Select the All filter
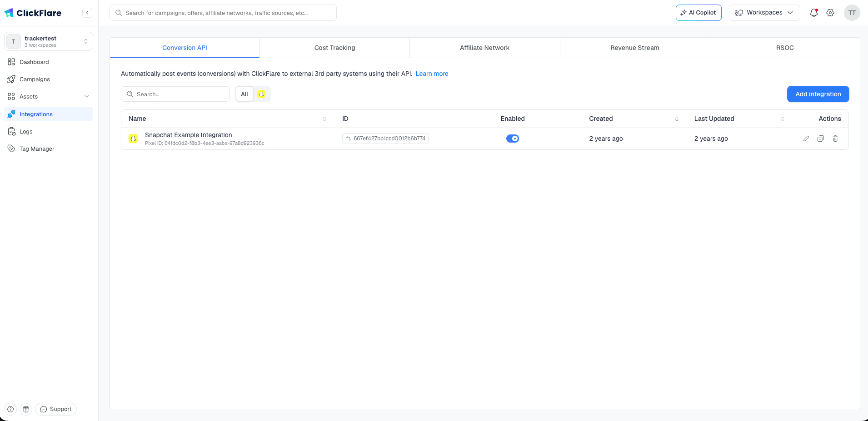 click(x=244, y=94)
